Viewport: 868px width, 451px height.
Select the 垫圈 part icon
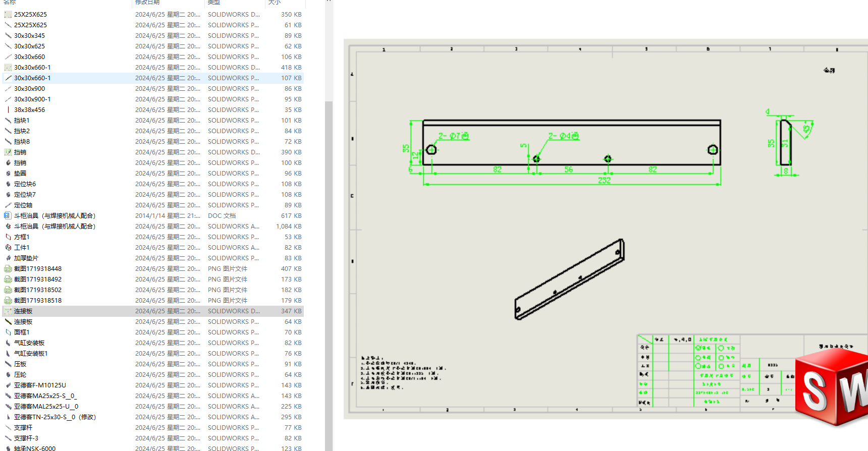coord(8,174)
